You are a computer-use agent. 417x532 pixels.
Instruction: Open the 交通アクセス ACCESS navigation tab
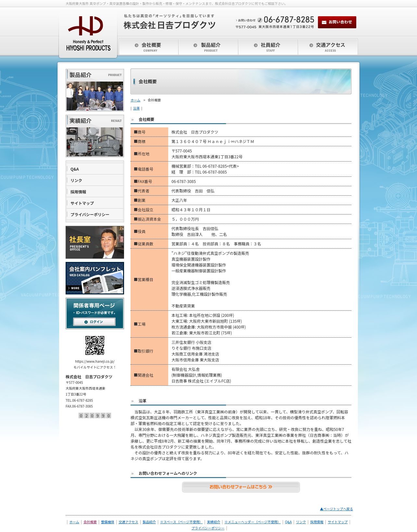(x=328, y=47)
